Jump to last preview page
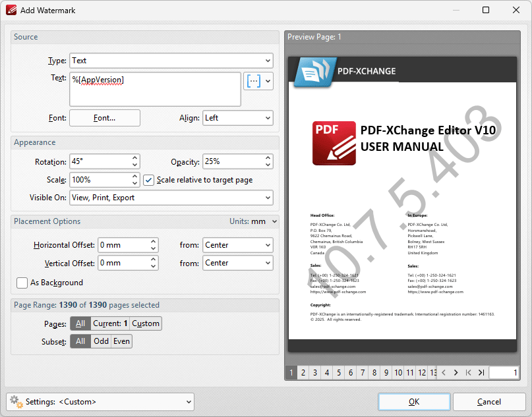Image resolution: width=532 pixels, height=417 pixels. tap(481, 373)
